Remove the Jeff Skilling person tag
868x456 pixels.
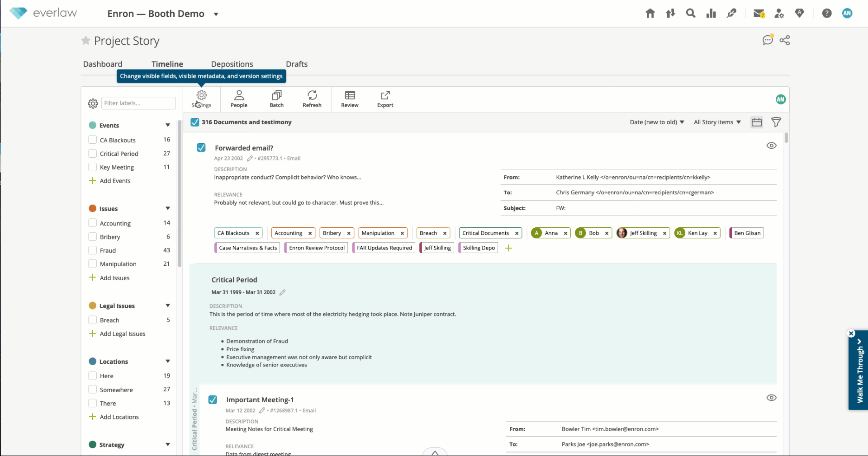[x=664, y=234]
